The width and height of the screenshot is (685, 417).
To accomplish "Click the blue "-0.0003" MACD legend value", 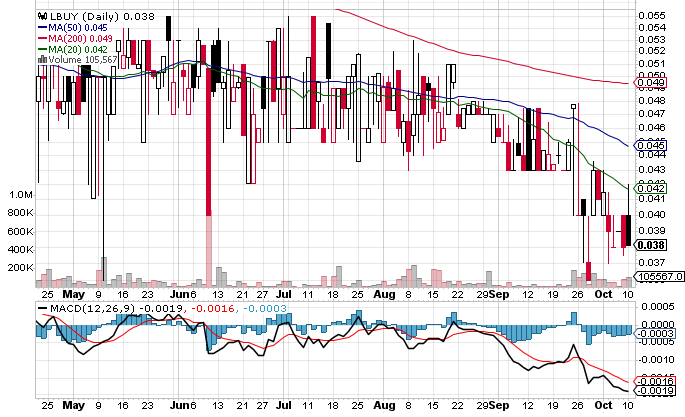I will coord(265,308).
